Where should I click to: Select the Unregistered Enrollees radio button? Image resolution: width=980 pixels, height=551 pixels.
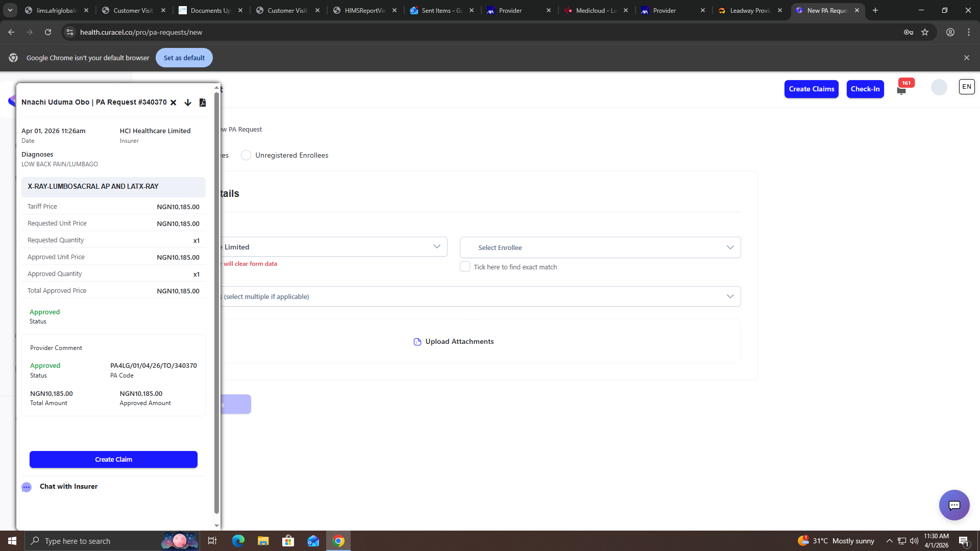(246, 155)
